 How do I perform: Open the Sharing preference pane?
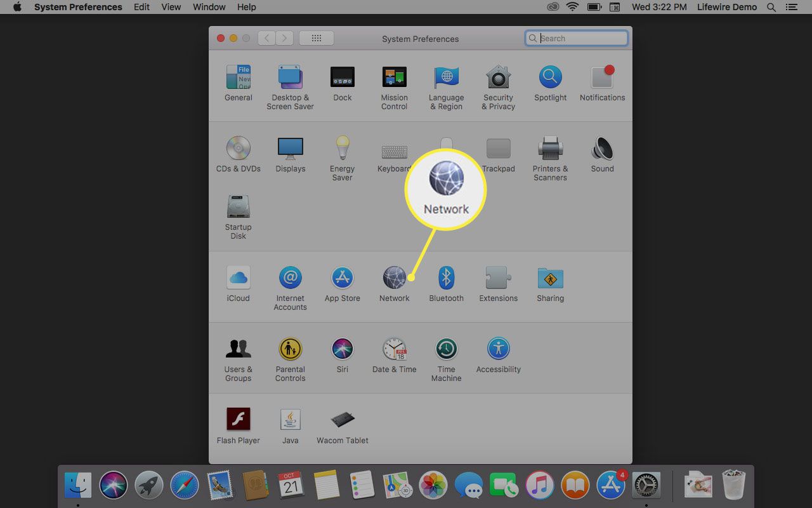click(x=551, y=284)
